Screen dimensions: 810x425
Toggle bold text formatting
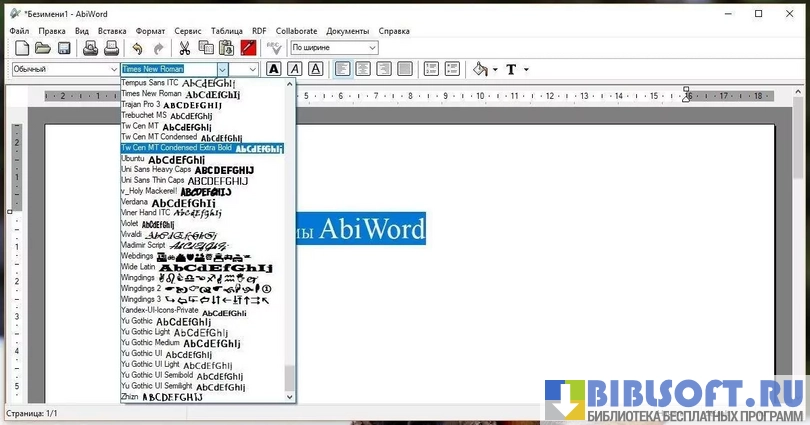click(273, 69)
